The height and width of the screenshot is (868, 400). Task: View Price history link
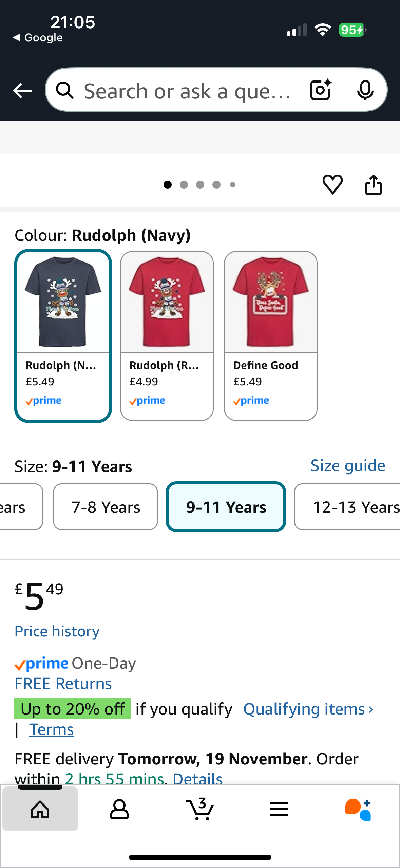click(x=57, y=631)
